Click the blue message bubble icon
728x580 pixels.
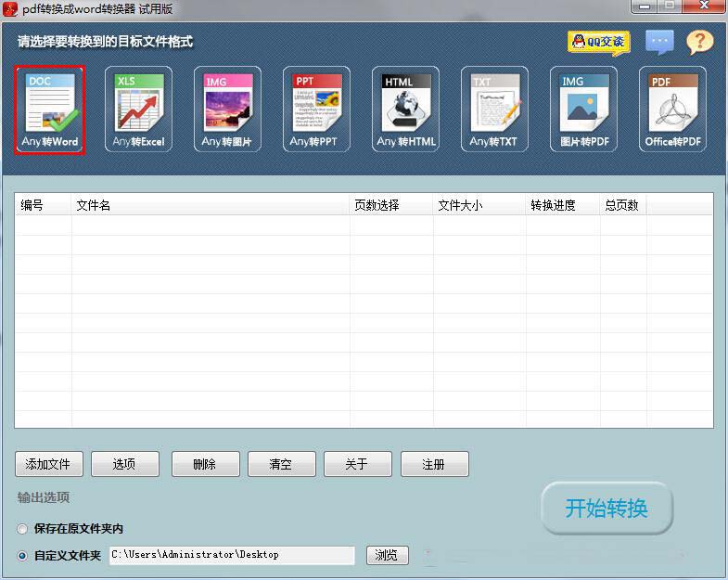tap(659, 42)
